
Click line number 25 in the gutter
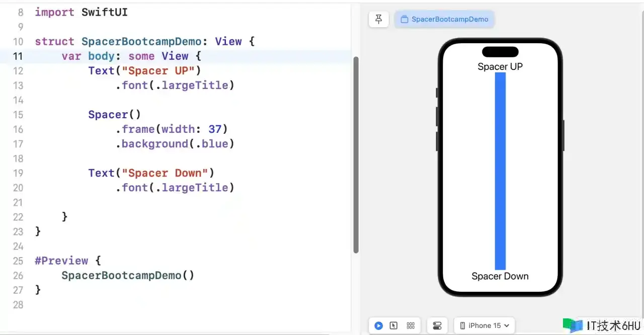[x=18, y=261]
